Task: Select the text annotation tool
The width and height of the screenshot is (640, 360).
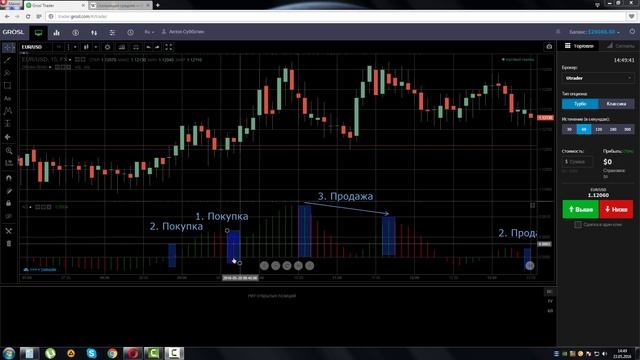Action: (x=8, y=98)
